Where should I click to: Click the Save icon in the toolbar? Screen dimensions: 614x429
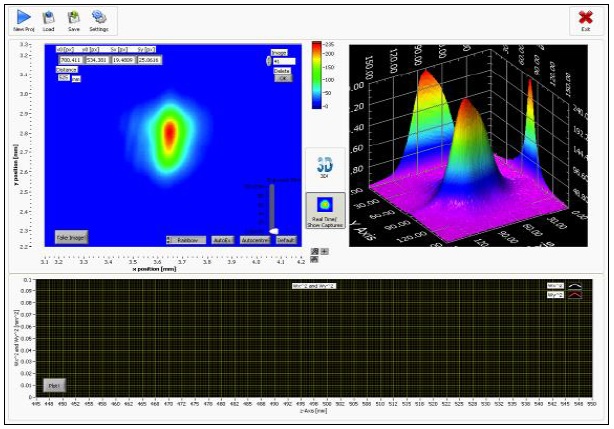(73, 20)
